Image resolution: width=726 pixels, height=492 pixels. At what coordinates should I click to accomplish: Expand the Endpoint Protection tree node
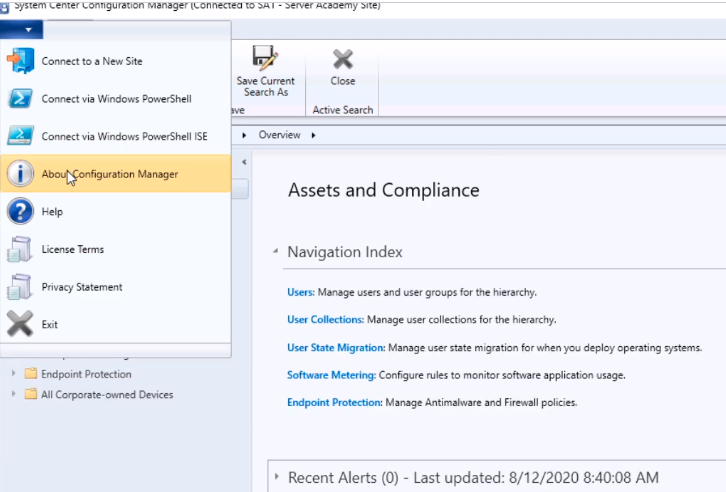coord(13,374)
